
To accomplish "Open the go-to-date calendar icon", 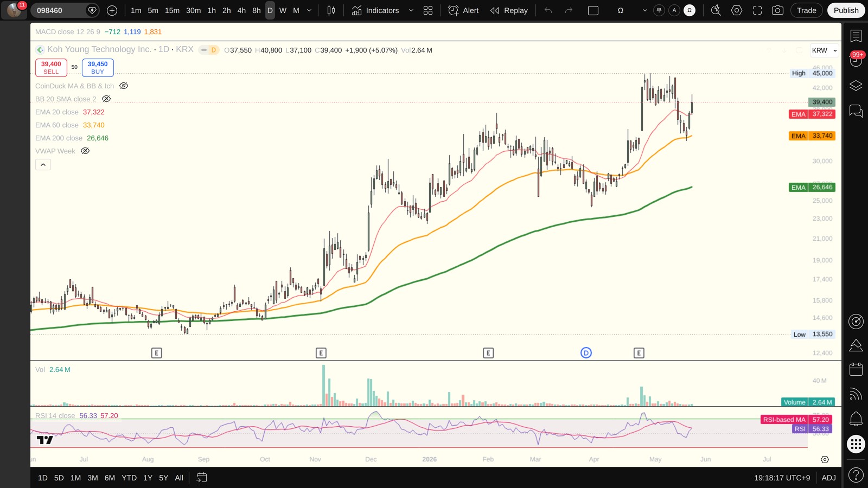I will pos(201,478).
